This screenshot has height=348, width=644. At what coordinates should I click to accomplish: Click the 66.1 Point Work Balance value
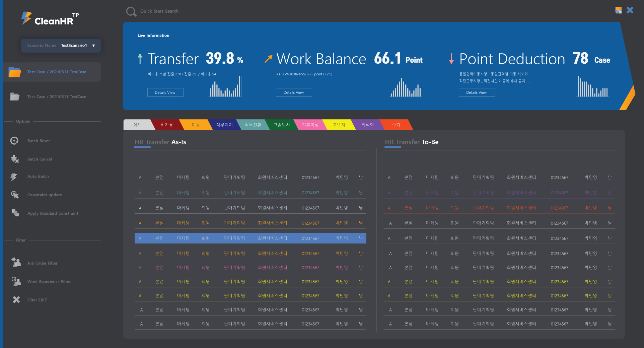(398, 59)
